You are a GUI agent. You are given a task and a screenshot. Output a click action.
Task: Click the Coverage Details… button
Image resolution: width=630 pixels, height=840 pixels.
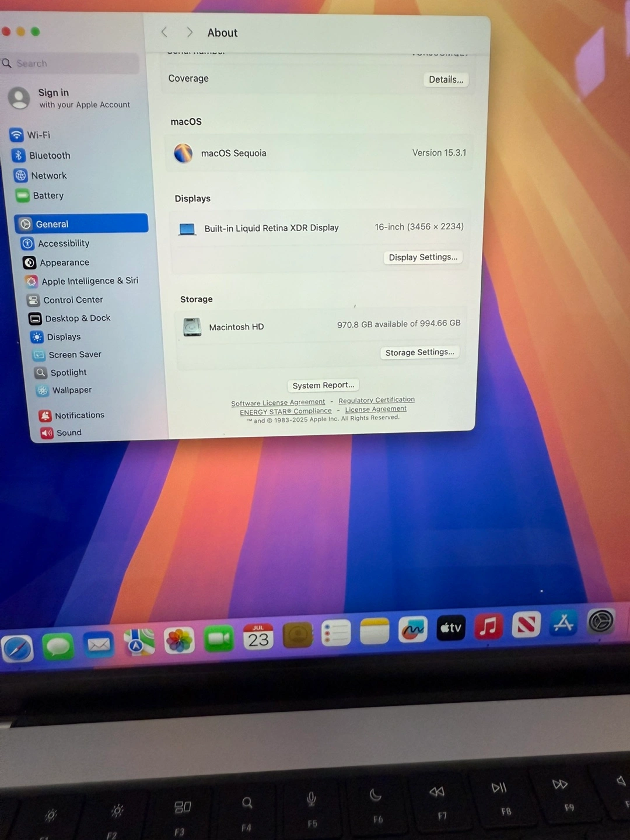tap(446, 79)
